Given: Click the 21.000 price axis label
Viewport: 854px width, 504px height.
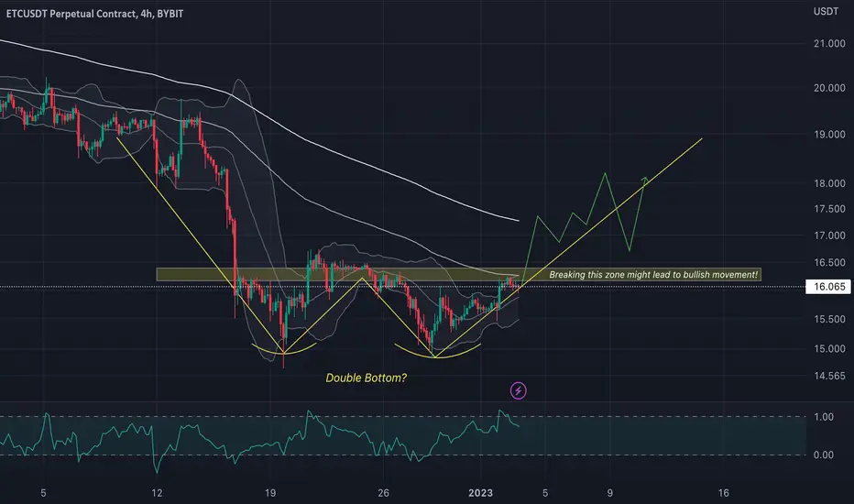Looking at the screenshot, I should [x=829, y=44].
